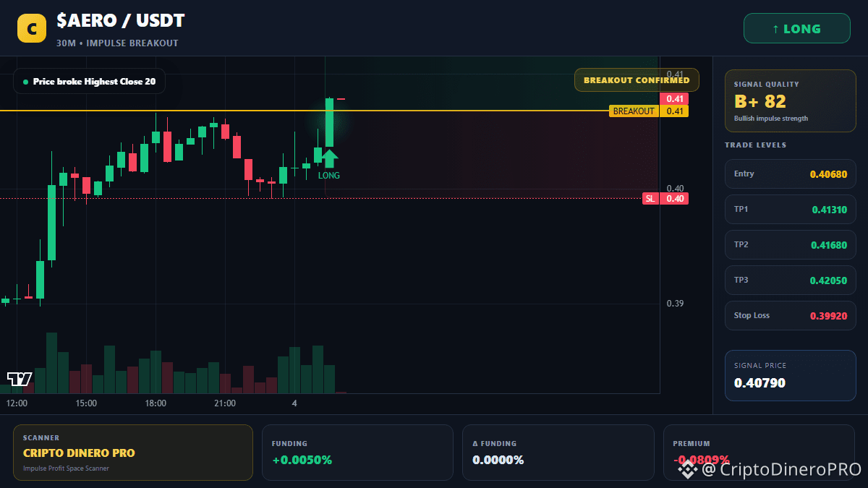Select the TP3 0.42050 row
The width and height of the screenshot is (868, 488).
point(790,280)
